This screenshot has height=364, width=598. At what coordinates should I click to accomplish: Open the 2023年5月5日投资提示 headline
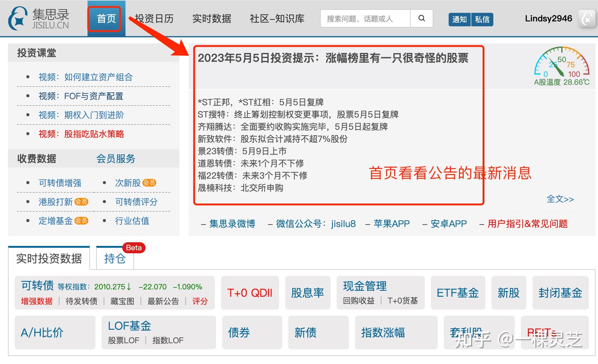pos(333,58)
